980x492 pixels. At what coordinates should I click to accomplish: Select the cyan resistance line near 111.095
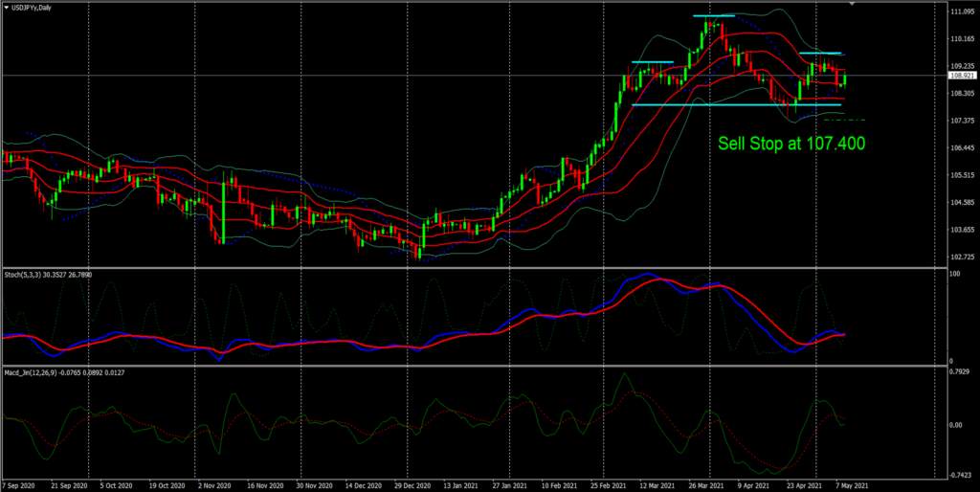[x=713, y=15]
